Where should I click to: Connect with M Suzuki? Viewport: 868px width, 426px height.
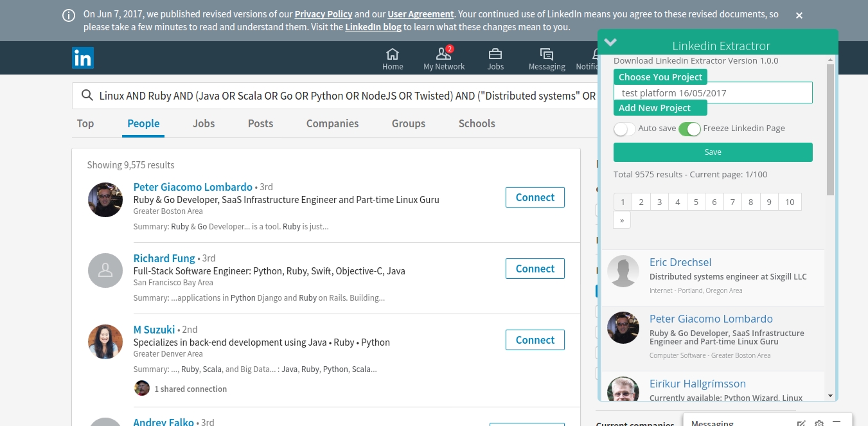tap(535, 340)
